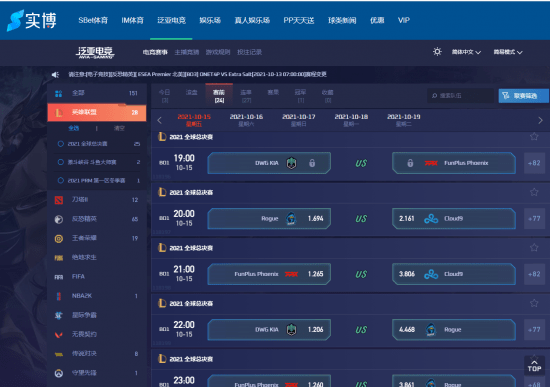Select the 星际争霸 StarCraft icon
This screenshot has width=550, height=387.
(x=59, y=315)
